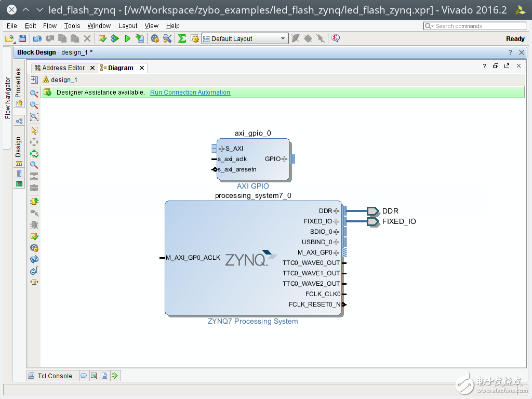Switch to the Address Editor tab
Viewport: 532px width, 399px height.
(63, 68)
